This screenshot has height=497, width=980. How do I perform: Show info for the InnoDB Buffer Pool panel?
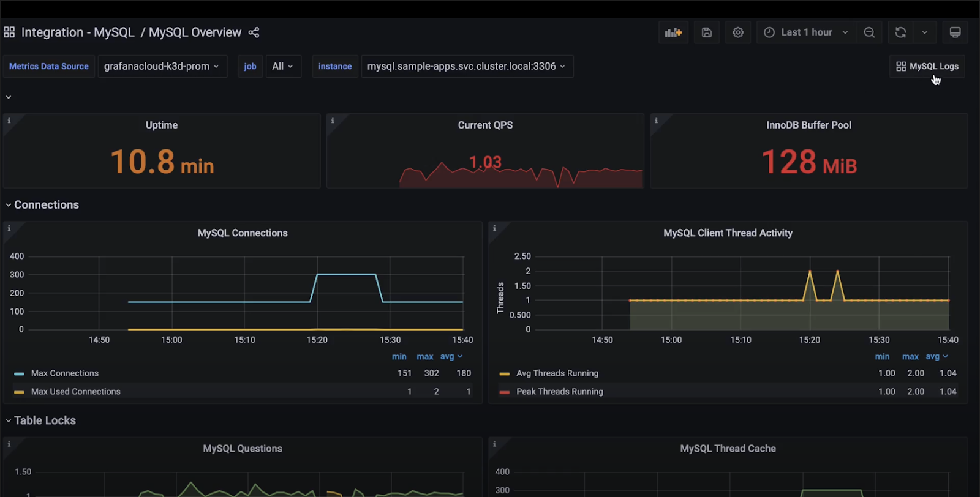coord(656,121)
